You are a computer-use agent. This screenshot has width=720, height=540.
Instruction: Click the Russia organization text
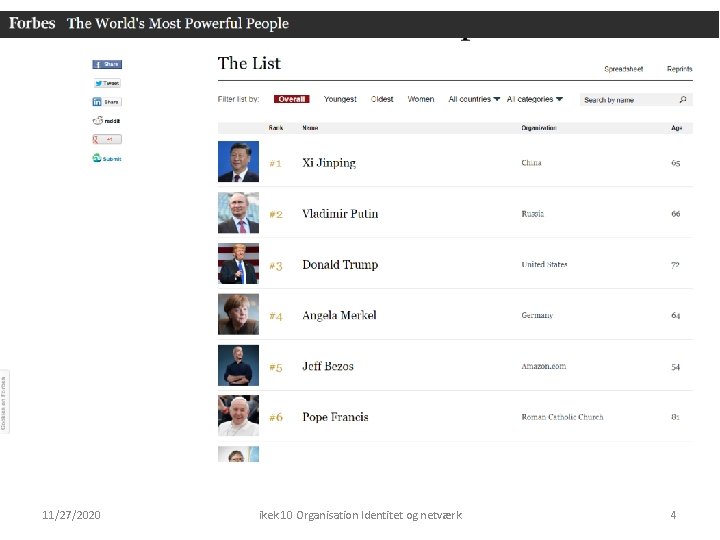point(533,214)
